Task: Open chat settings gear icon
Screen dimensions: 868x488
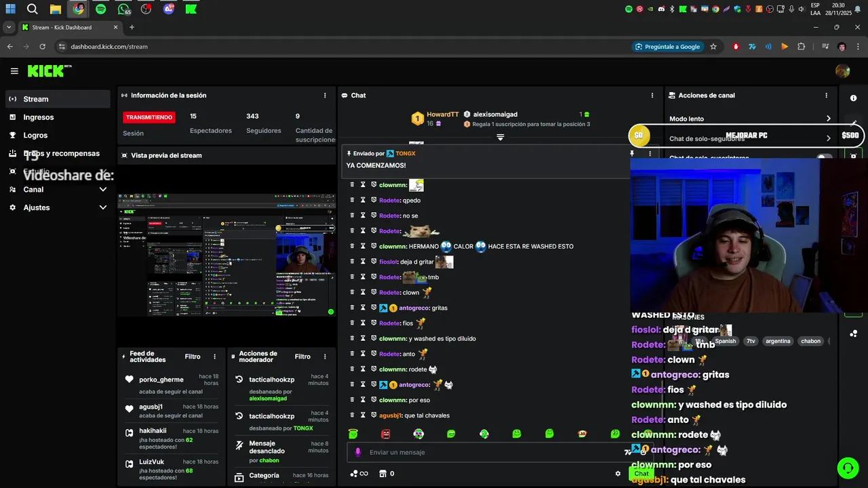Action: pyautogui.click(x=618, y=474)
